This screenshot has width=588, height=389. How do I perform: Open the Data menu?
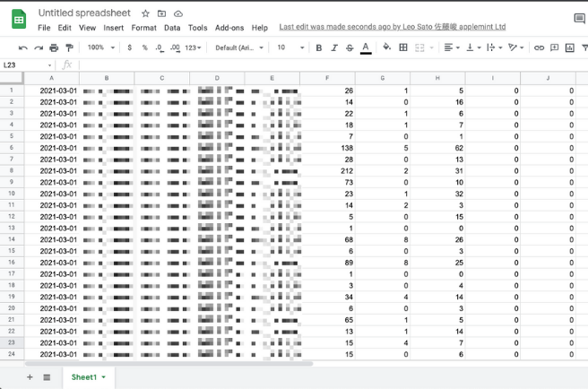pyautogui.click(x=172, y=28)
